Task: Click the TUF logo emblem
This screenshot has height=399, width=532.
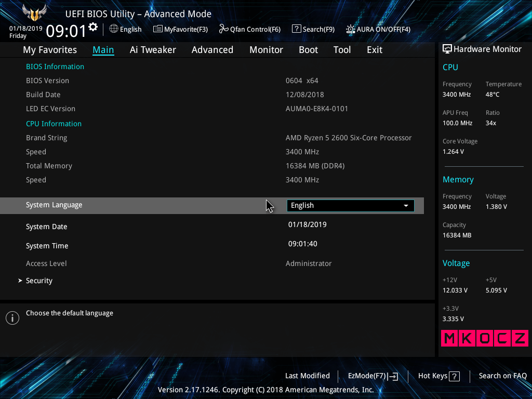Action: (x=34, y=13)
